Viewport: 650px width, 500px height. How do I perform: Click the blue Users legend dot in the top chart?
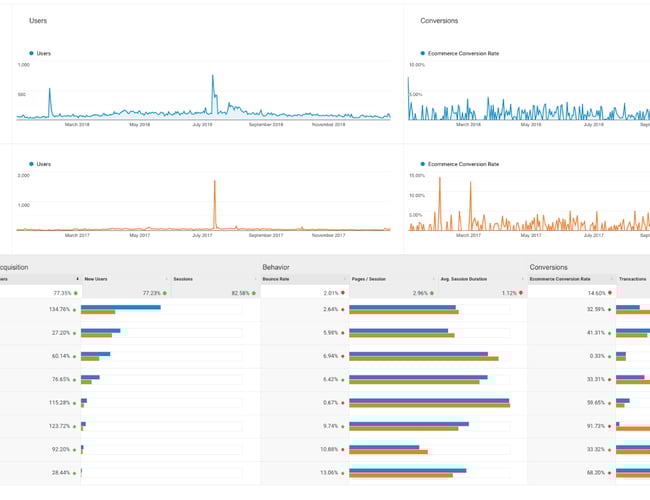click(32, 53)
